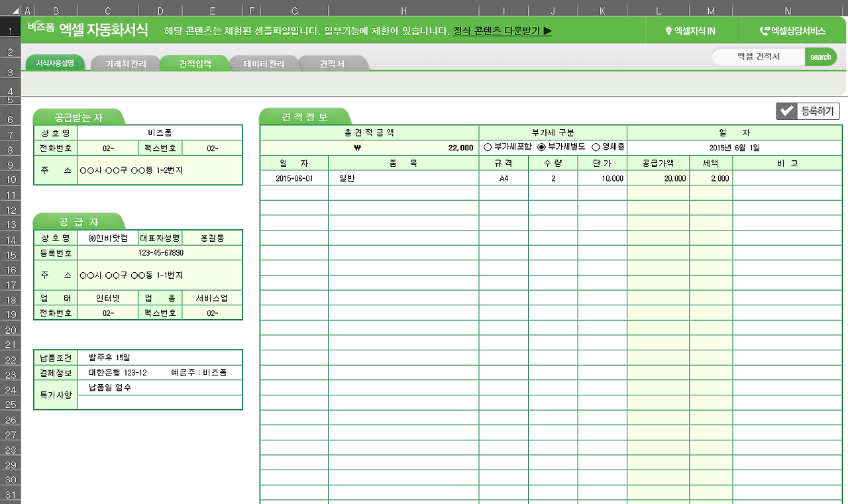Viewport: 848px width, 504px height.
Task: Select the 비 고 column heading
Action: click(788, 163)
